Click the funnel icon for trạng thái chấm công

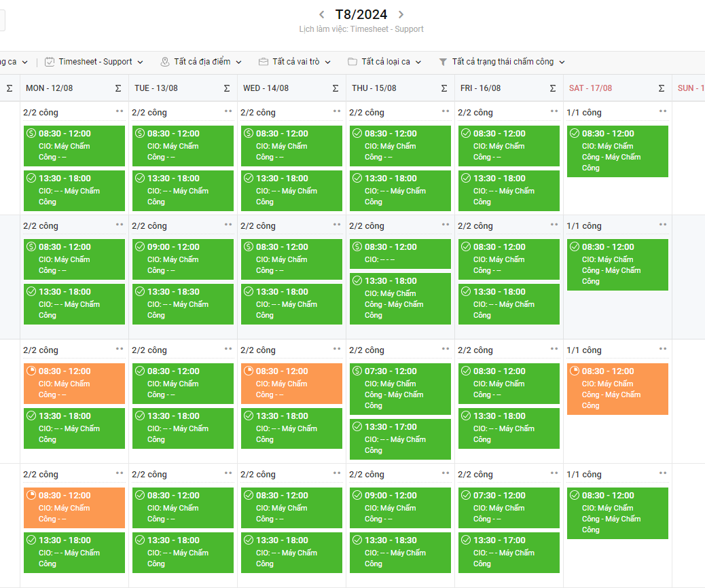point(443,62)
